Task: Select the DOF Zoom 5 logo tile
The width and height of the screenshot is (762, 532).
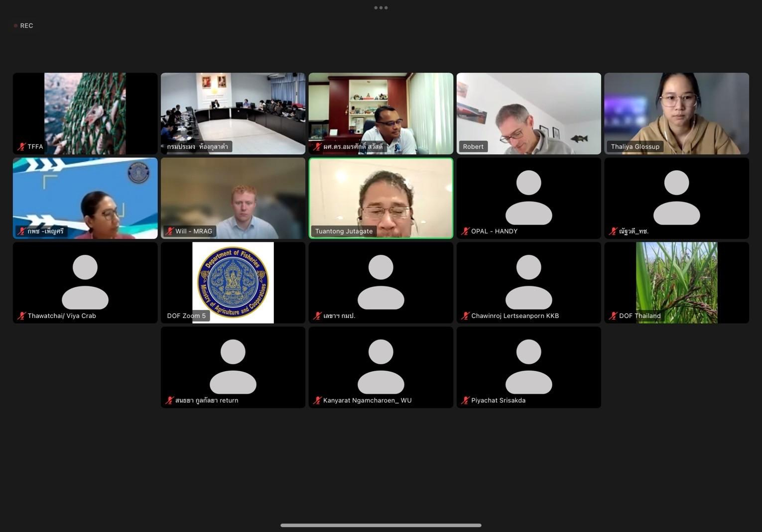Action: [x=233, y=282]
